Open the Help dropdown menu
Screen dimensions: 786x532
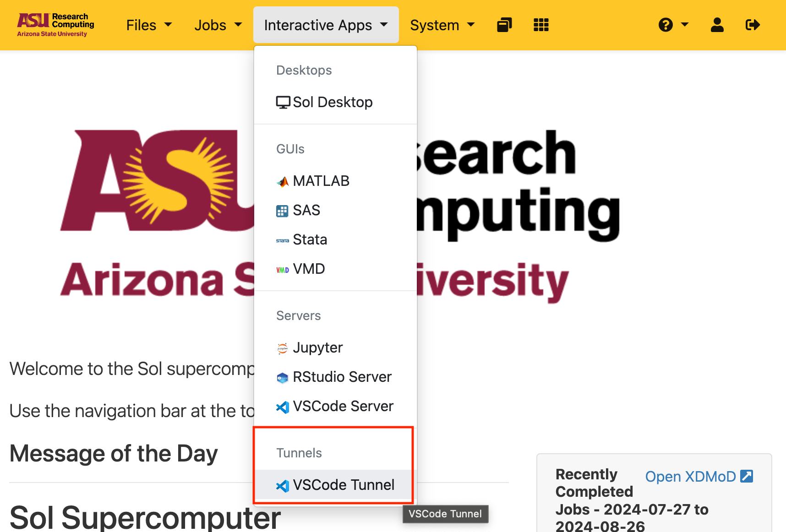[x=673, y=25]
